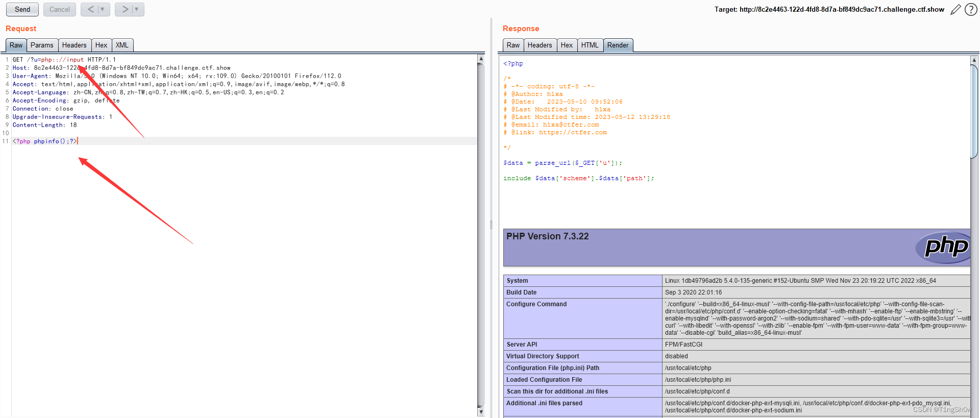980x418 pixels.
Task: Click the Target URL text
Action: click(829, 9)
